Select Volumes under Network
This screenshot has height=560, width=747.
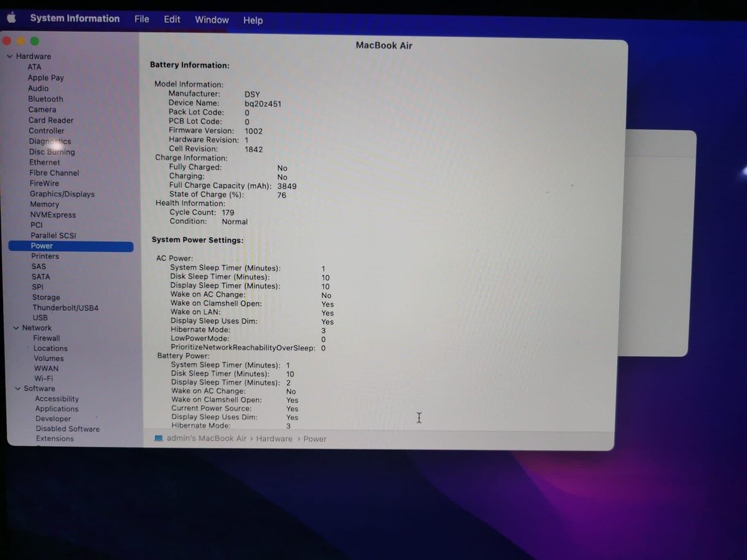(x=49, y=358)
